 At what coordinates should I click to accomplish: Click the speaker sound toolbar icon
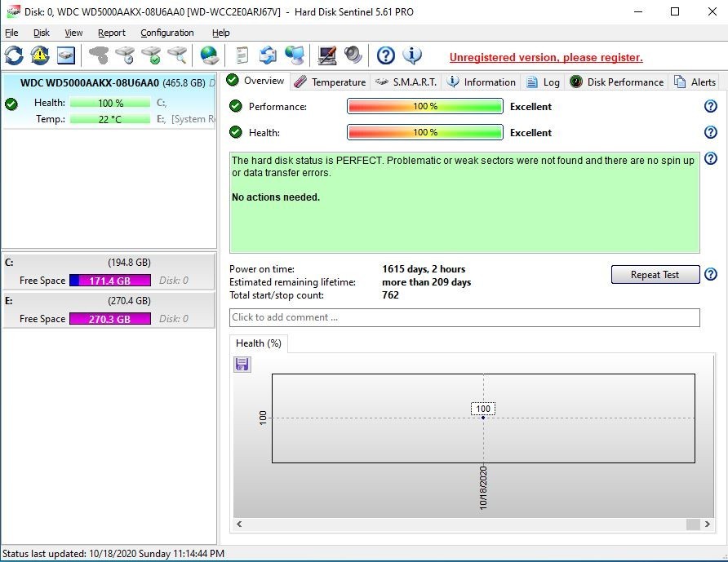tap(353, 55)
